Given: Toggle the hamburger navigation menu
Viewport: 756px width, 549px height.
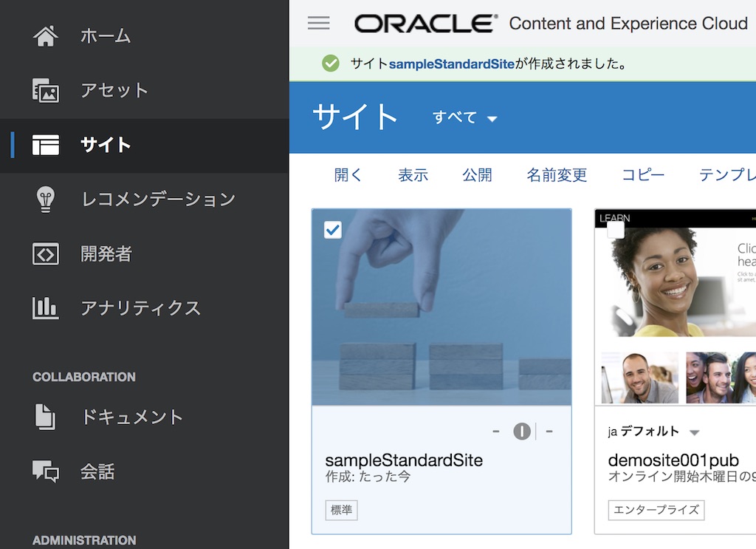Looking at the screenshot, I should coord(319,23).
